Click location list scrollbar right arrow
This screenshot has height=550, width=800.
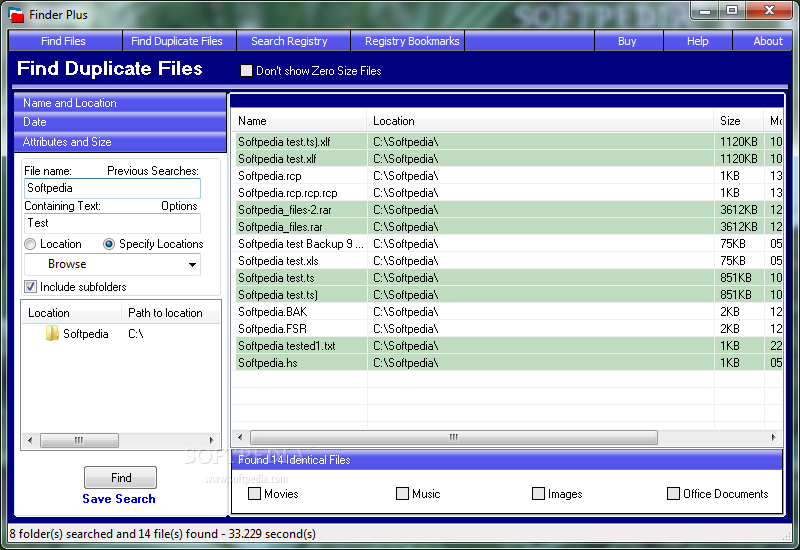[211, 440]
